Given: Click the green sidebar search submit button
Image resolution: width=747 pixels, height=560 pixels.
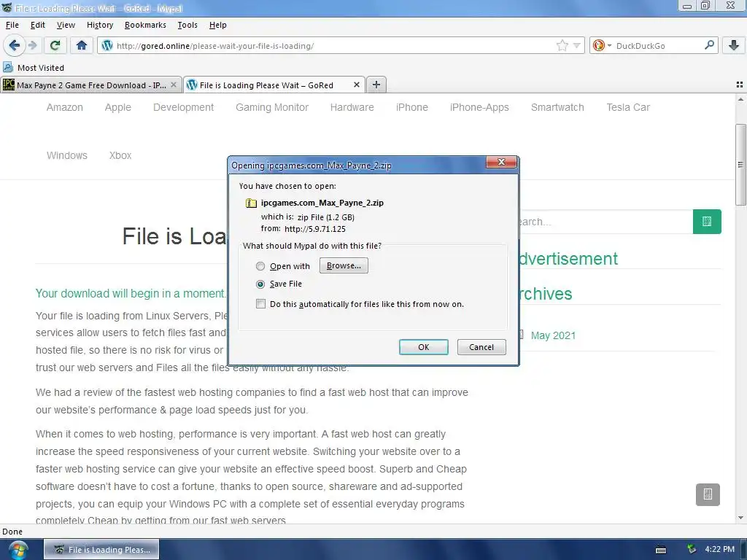Looking at the screenshot, I should coord(707,222).
